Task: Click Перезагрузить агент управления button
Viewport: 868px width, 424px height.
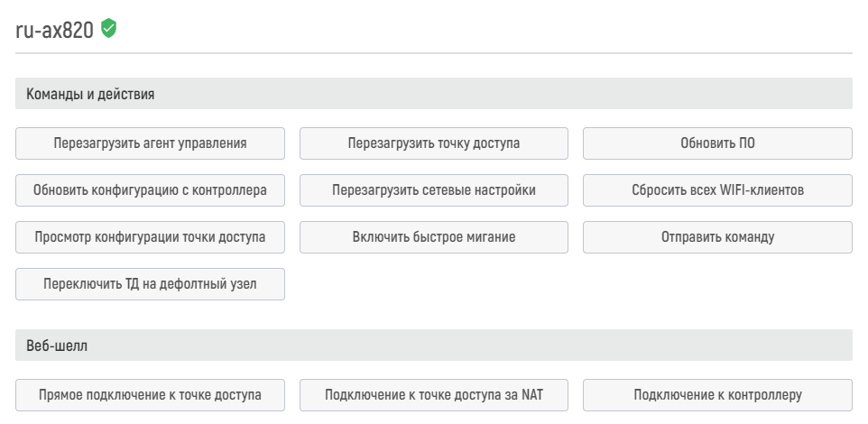Action: click(x=150, y=143)
